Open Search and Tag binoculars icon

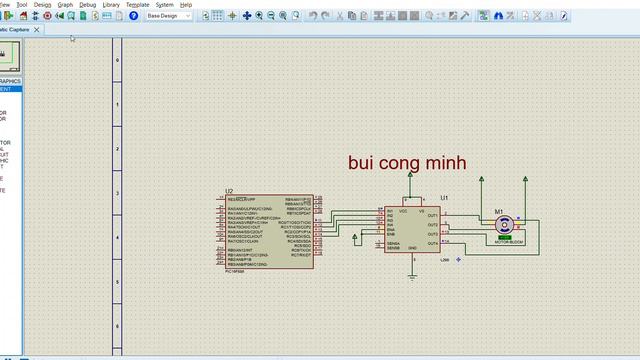pyautogui.click(x=498, y=16)
